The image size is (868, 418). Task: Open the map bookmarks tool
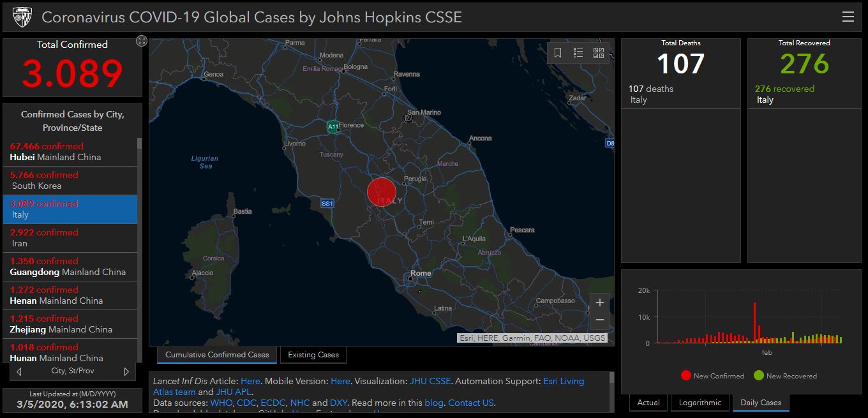pyautogui.click(x=558, y=53)
